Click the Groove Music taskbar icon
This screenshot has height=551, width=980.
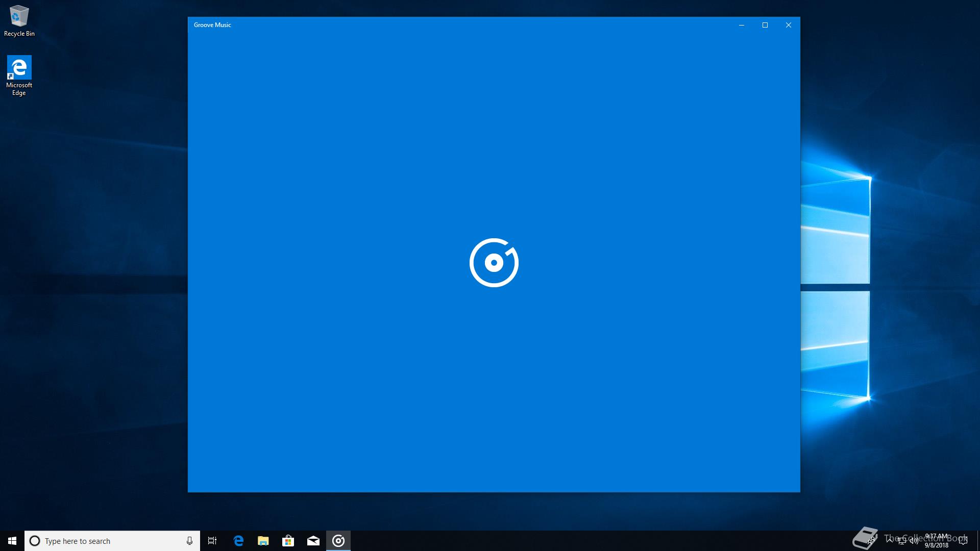pyautogui.click(x=338, y=541)
